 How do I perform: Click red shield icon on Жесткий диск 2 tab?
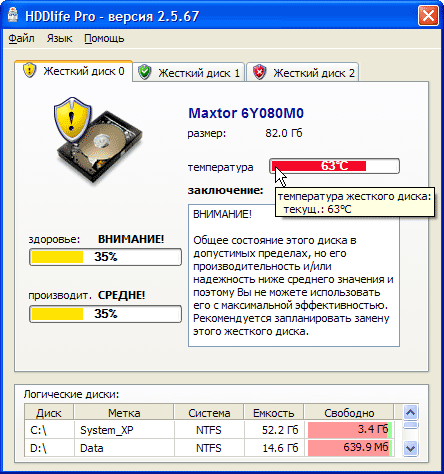tap(259, 72)
